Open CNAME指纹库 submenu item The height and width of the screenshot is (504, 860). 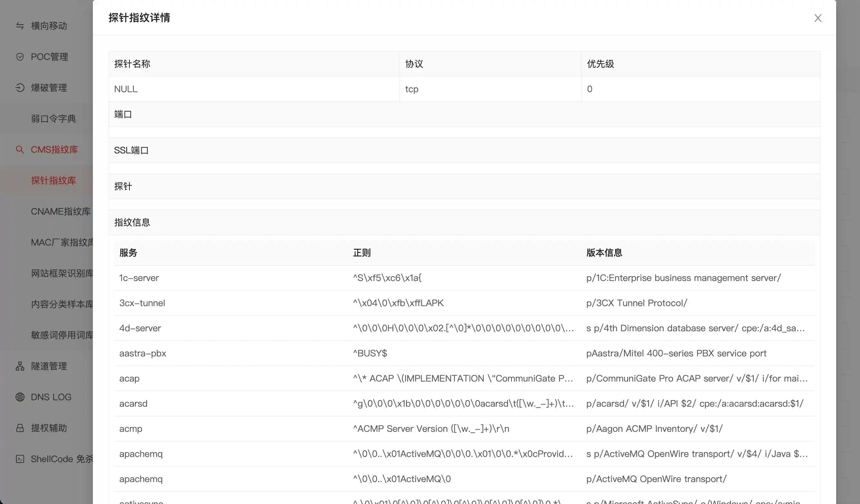tap(61, 211)
